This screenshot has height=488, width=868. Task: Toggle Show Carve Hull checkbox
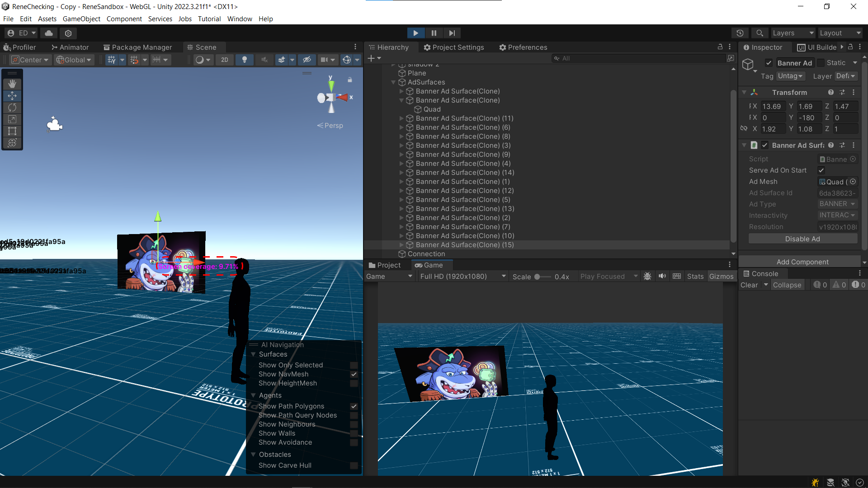[354, 465]
